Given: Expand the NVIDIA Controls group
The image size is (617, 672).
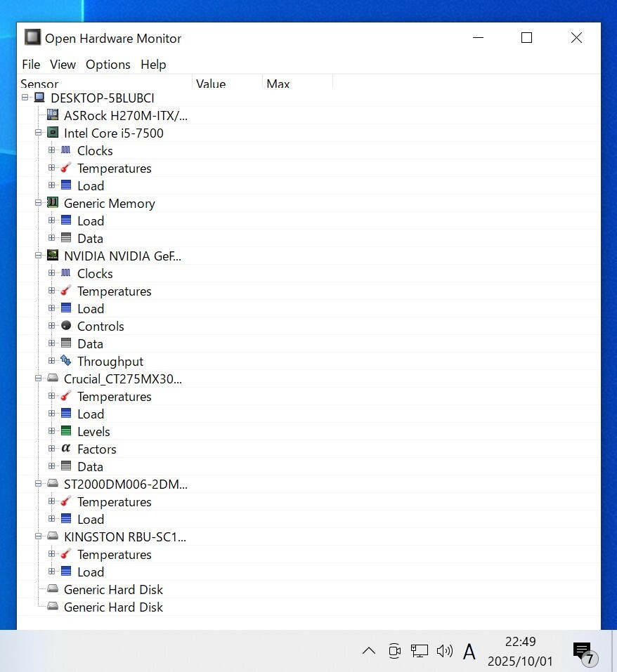Looking at the screenshot, I should pyautogui.click(x=51, y=326).
